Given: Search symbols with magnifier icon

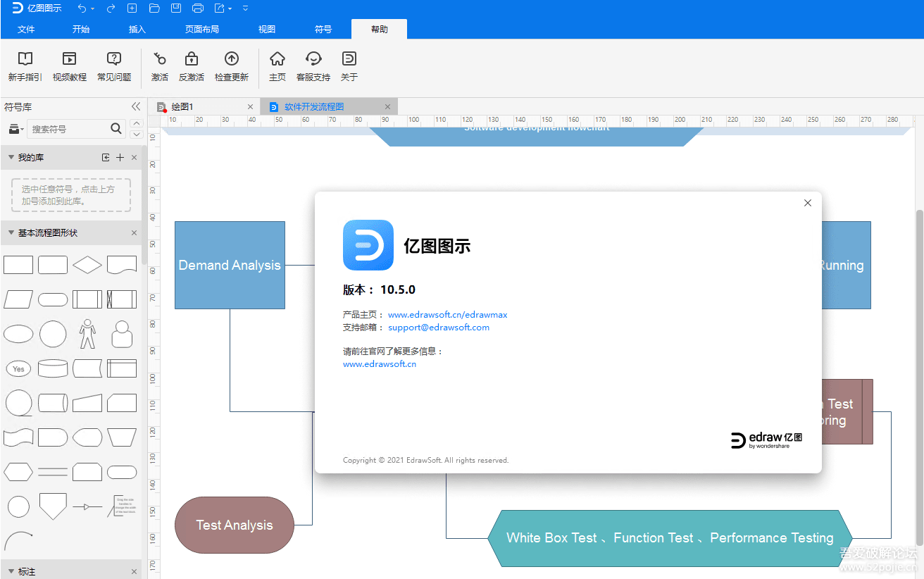Looking at the screenshot, I should 116,128.
